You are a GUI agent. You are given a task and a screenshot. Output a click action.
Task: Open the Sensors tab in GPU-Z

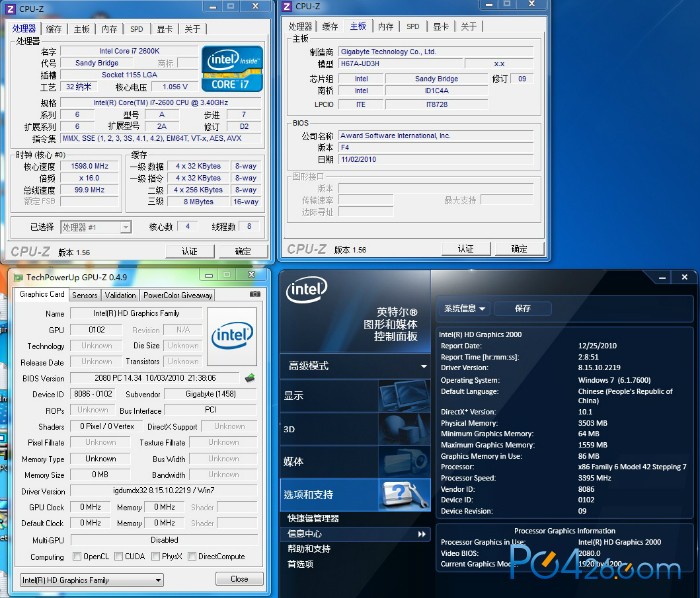pyautogui.click(x=84, y=295)
